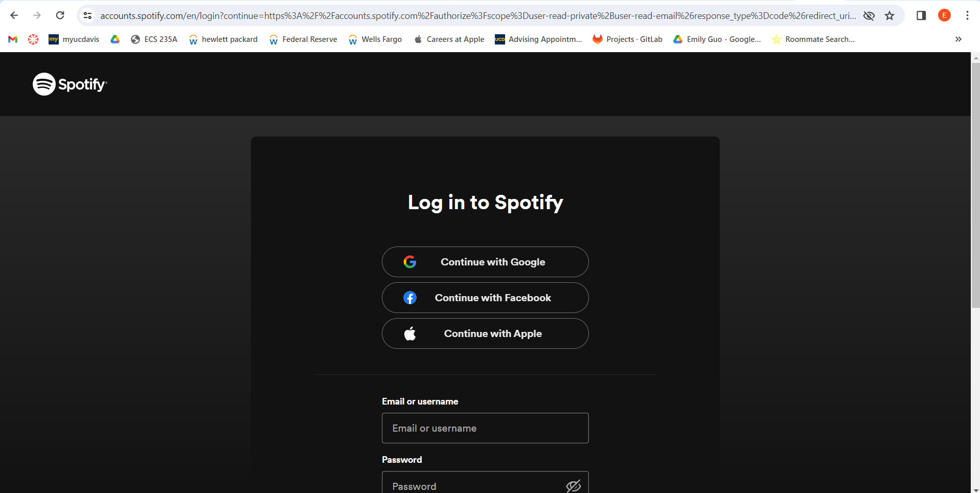Click the Email or username field

[485, 428]
